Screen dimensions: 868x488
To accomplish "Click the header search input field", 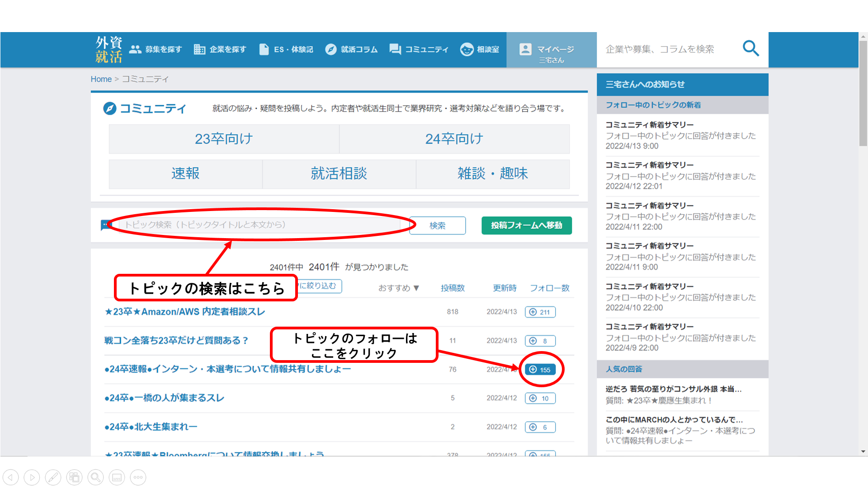I will click(665, 49).
